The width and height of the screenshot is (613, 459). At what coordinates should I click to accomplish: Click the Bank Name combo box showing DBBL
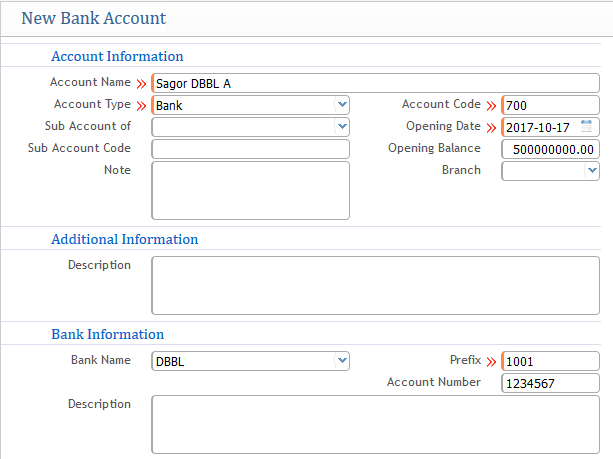click(x=250, y=361)
